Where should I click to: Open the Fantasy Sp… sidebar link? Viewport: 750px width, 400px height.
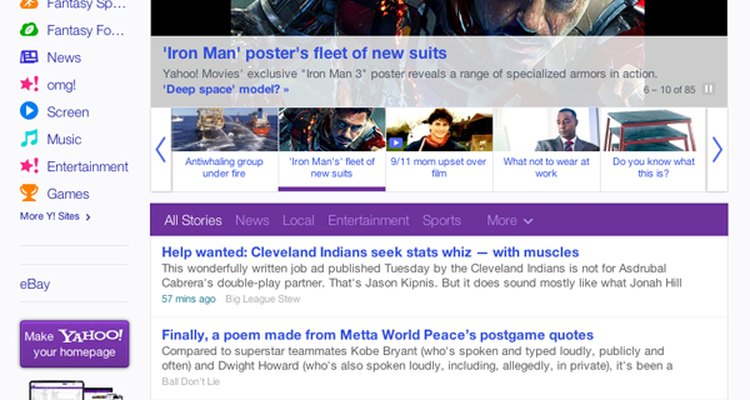[86, 5]
